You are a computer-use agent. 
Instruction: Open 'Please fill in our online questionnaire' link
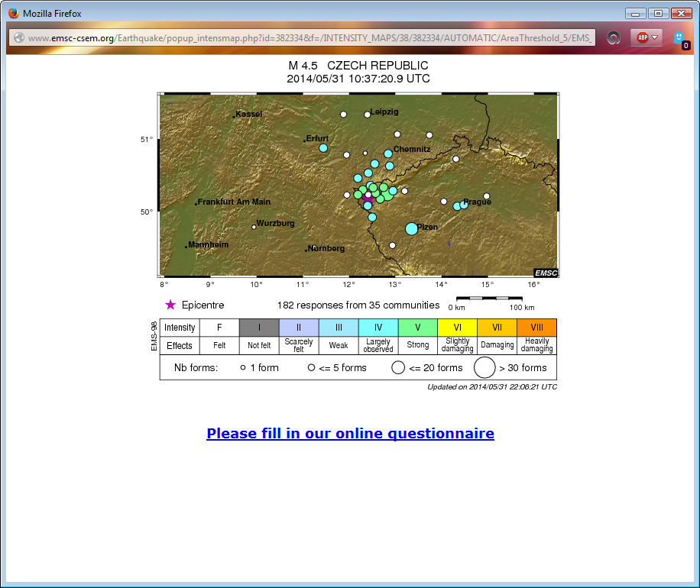click(350, 434)
